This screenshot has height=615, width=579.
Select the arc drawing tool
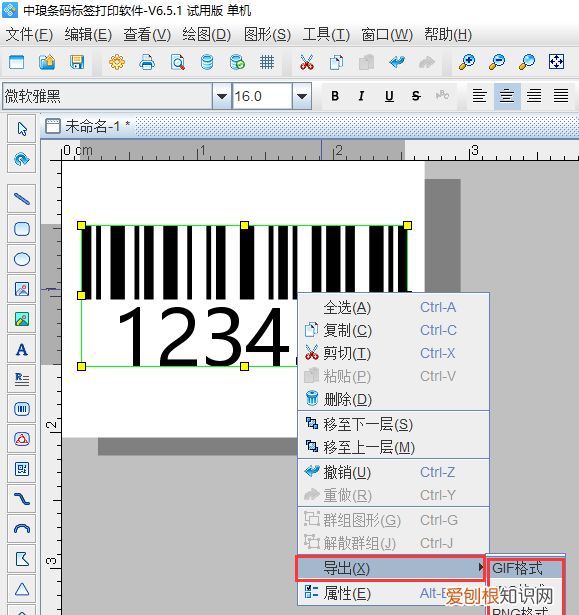[x=22, y=529]
